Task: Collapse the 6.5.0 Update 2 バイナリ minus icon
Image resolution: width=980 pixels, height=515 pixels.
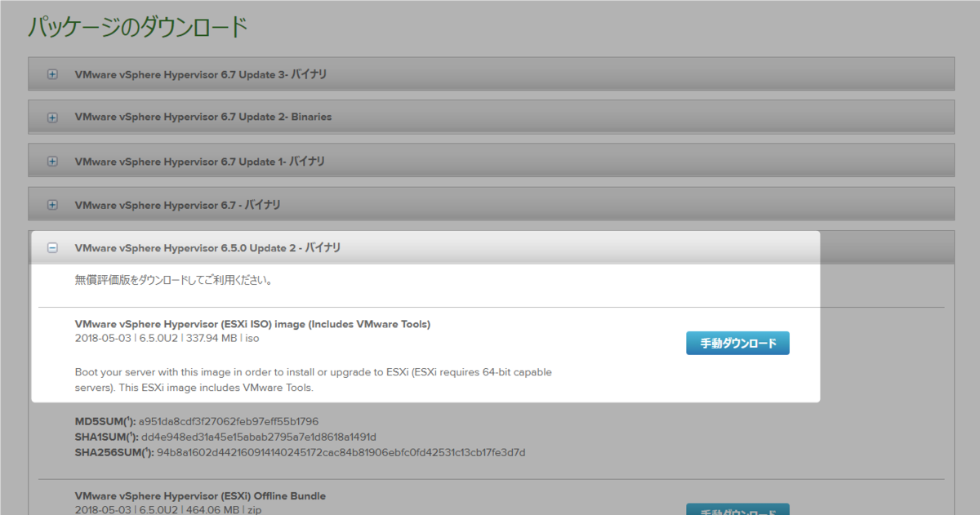Action: [52, 248]
